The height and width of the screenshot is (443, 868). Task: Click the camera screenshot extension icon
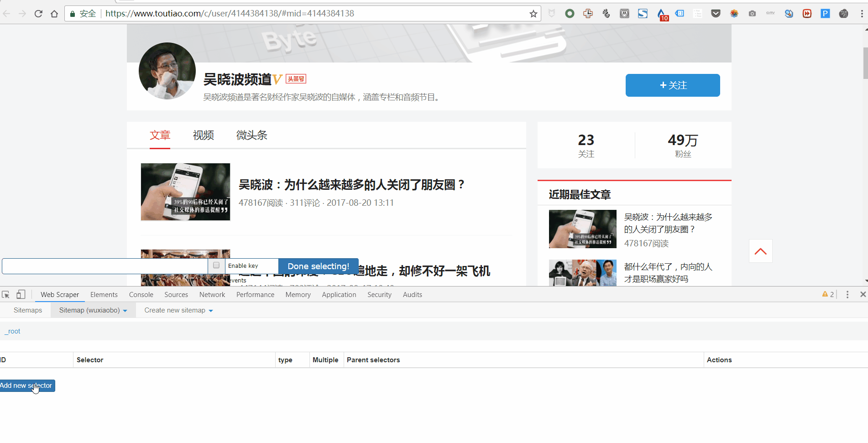(752, 14)
